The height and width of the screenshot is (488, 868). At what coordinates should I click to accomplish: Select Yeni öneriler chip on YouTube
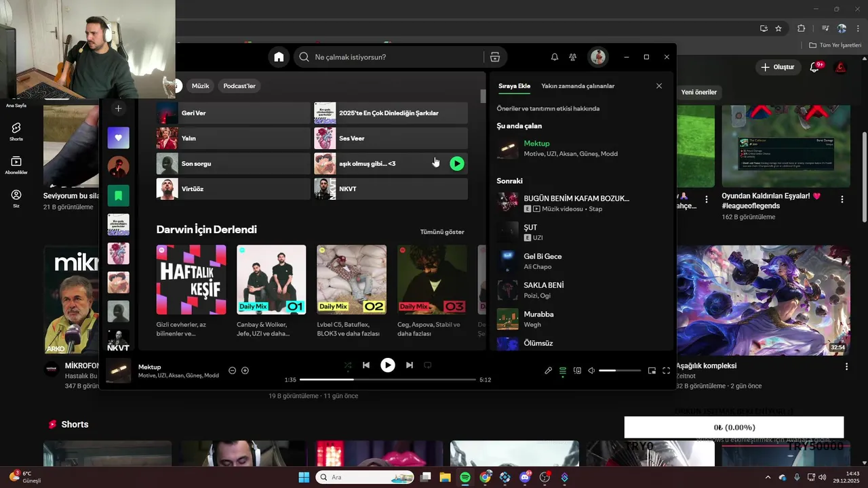click(698, 92)
